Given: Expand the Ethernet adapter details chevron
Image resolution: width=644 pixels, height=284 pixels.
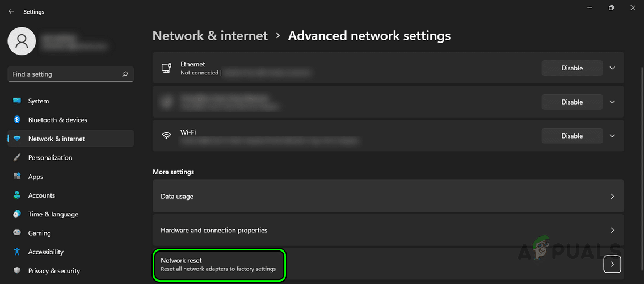Looking at the screenshot, I should pos(612,68).
